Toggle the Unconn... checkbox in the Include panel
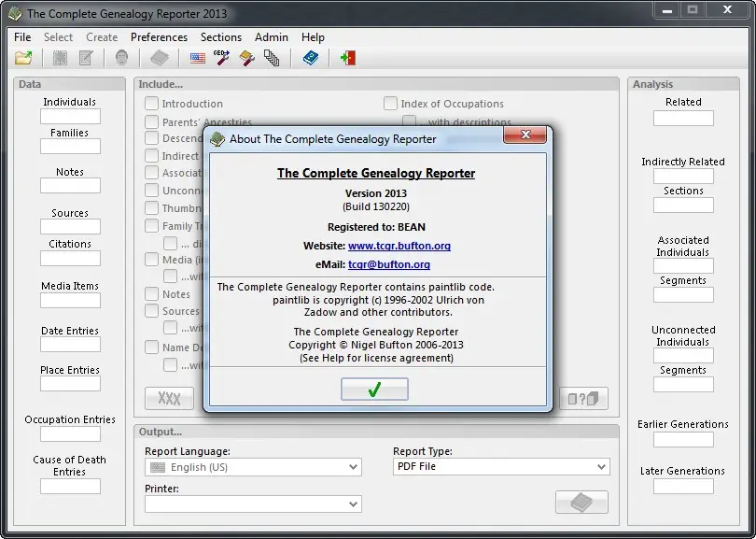Viewport: 756px width, 539px height. point(151,191)
